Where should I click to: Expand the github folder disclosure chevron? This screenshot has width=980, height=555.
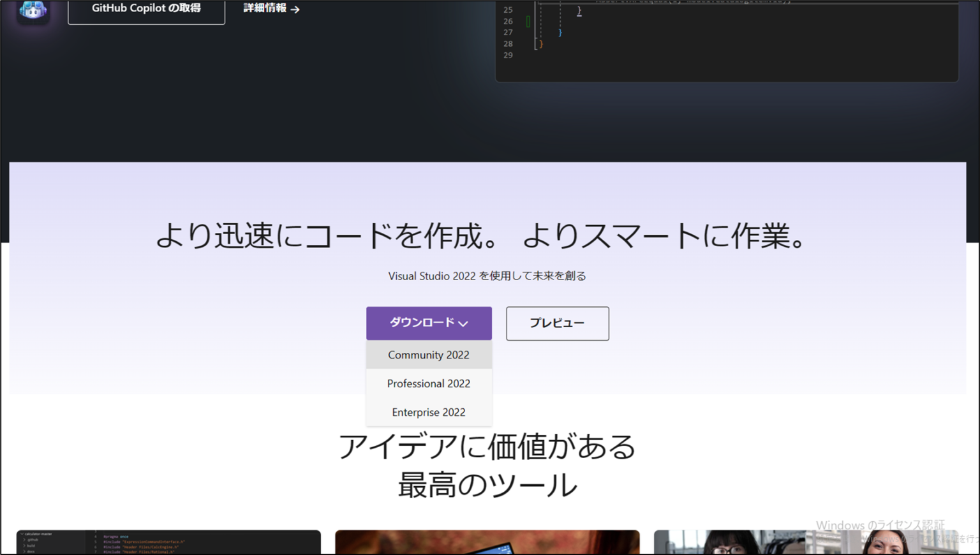point(24,540)
